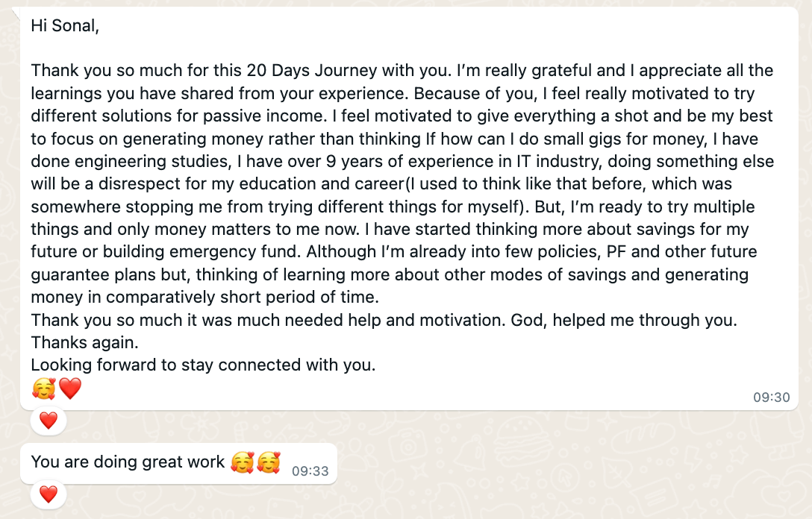Click first smiling-hearts emoji after 'great work'
This screenshot has height=519, width=812.
pos(242,463)
